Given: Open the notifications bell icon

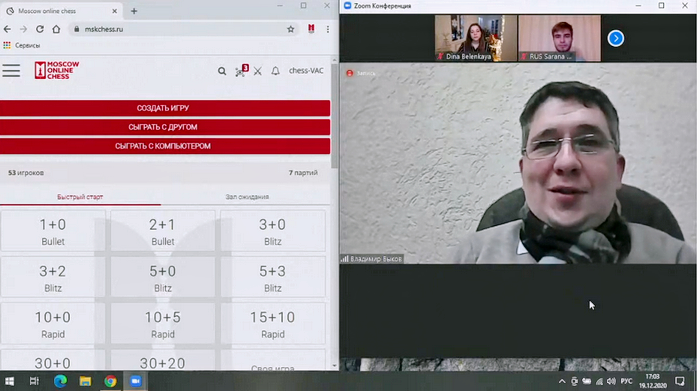Looking at the screenshot, I should pyautogui.click(x=275, y=71).
